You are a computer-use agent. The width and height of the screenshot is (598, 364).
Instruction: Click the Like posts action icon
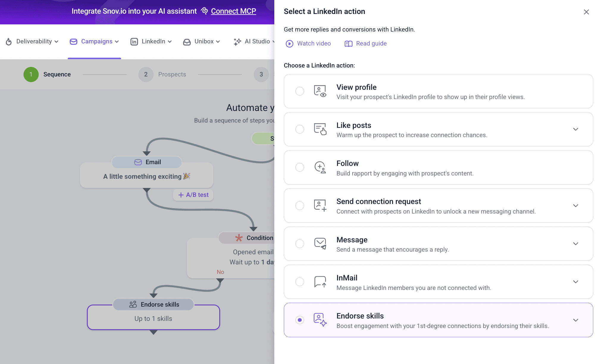(x=320, y=129)
